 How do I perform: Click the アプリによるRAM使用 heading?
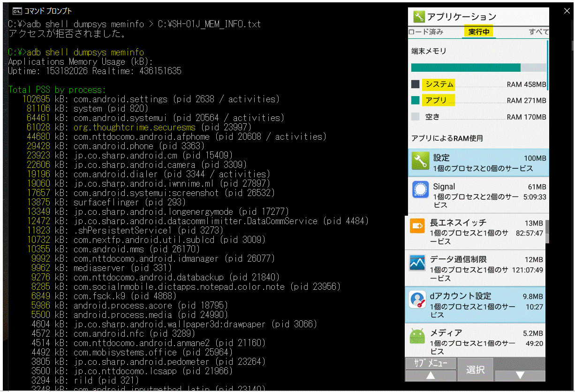[447, 138]
